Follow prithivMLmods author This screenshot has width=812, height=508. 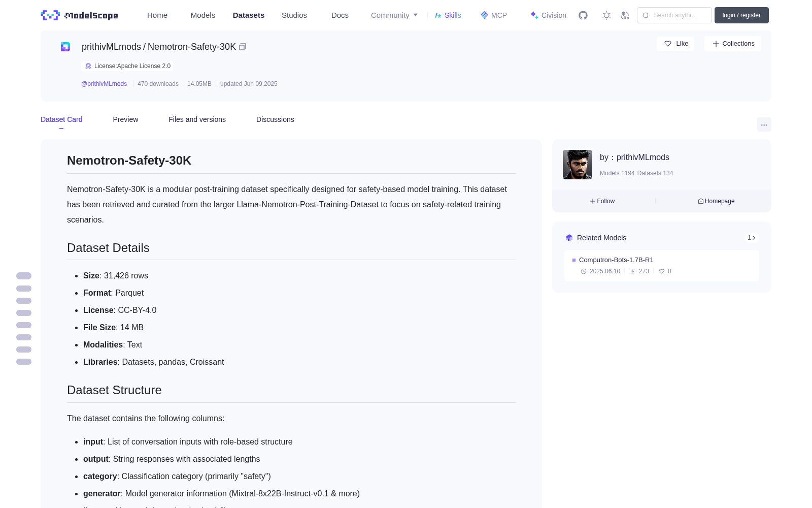[602, 201]
